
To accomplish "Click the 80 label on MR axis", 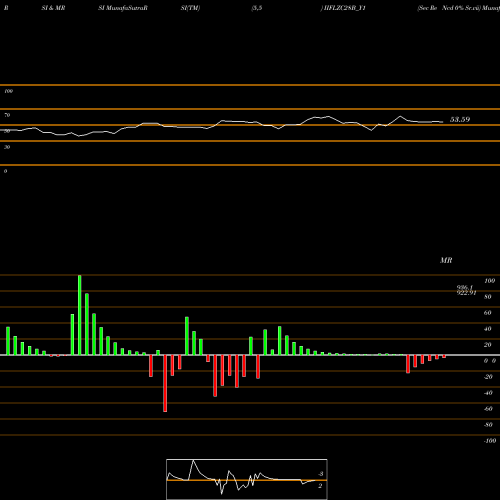I will point(488,297).
